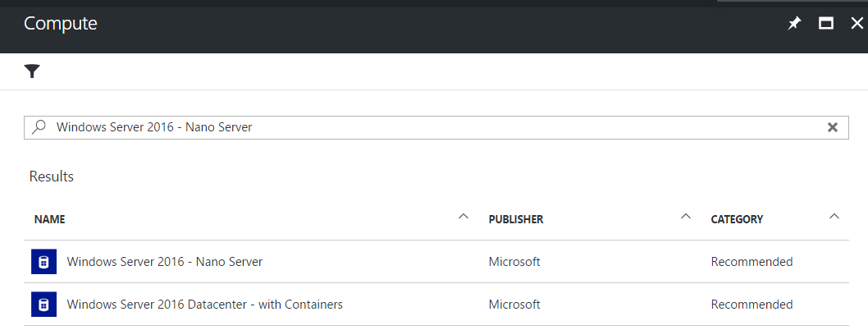Select Windows Server 2016 Datacenter - with Containers
The image size is (868, 330).
[436, 305]
